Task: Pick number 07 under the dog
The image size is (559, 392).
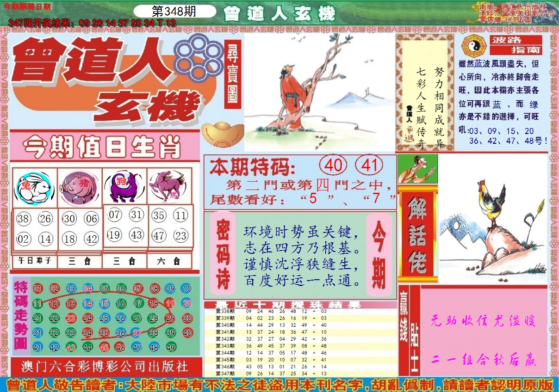Action: click(x=114, y=214)
